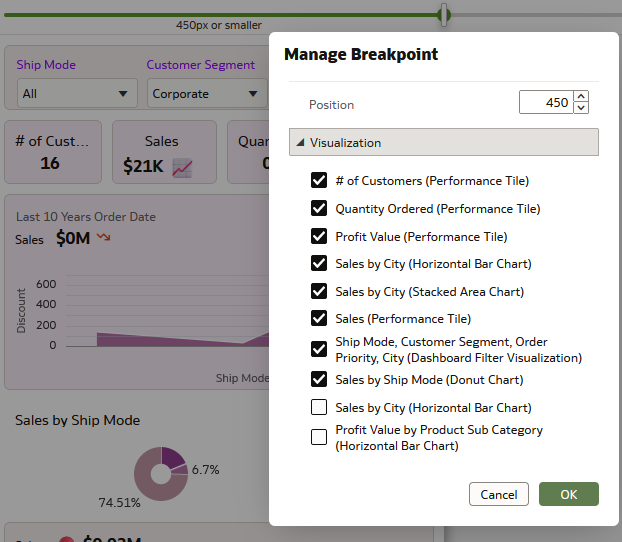Enable Profit Value by Product Sub Category checkbox
Viewport: 622px width, 542px height.
(319, 437)
